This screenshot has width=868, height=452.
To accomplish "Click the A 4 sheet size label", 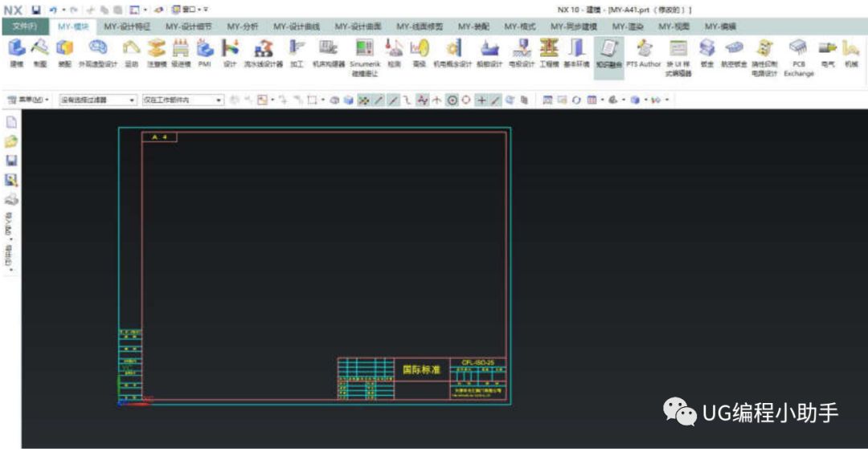I will (159, 136).
